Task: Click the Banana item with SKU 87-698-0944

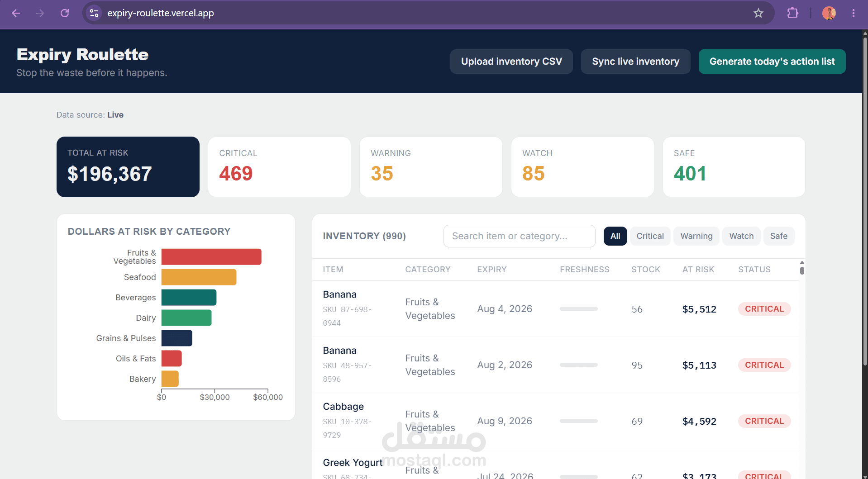Action: [340, 294]
